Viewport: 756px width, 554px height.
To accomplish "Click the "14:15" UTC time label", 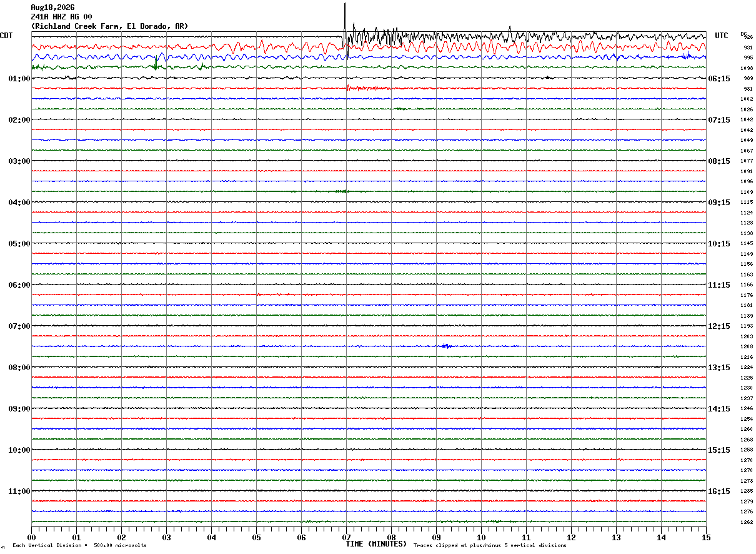I will point(720,409).
